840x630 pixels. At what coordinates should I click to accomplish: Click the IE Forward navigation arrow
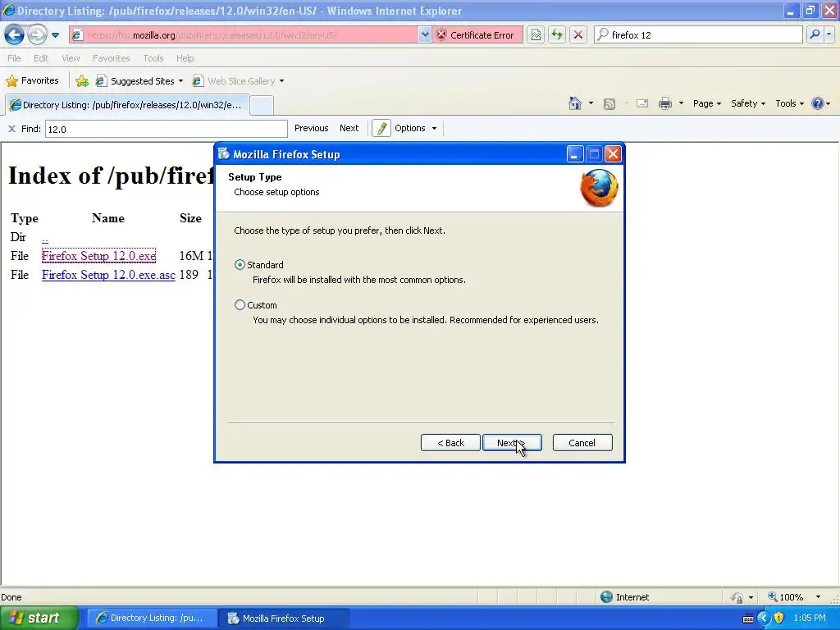point(37,35)
